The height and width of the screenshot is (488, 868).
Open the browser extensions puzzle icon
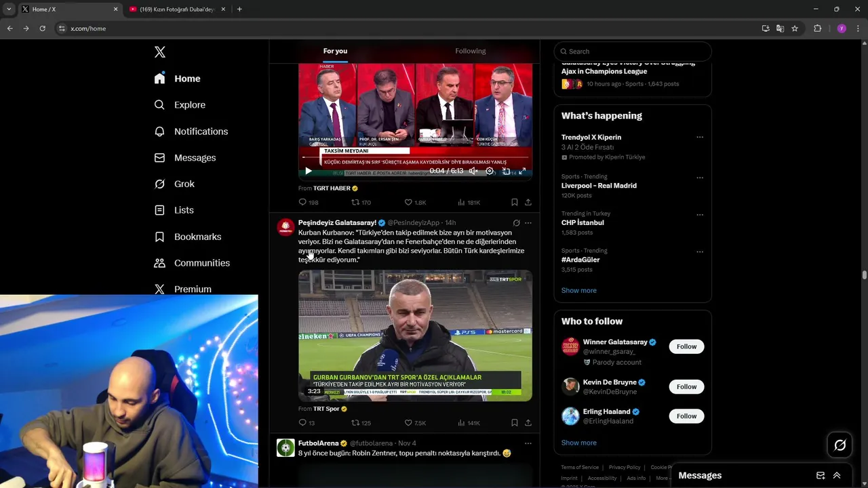pyautogui.click(x=817, y=28)
